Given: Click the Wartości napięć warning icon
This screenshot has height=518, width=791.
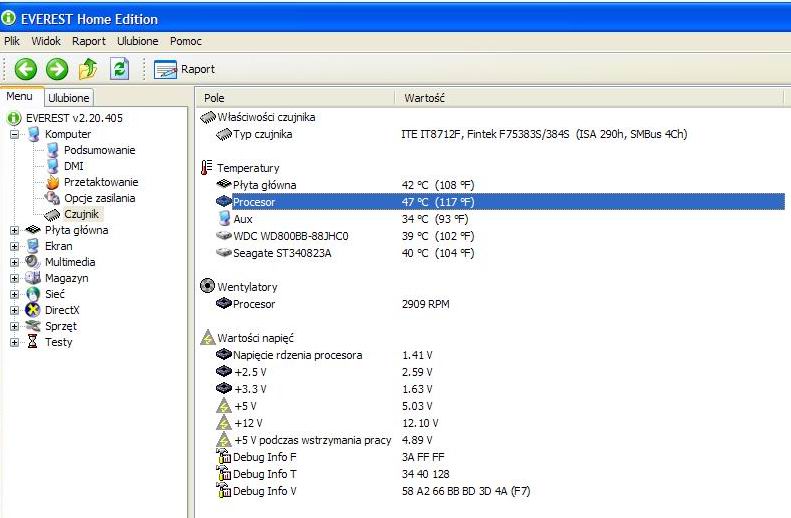Looking at the screenshot, I should [207, 337].
